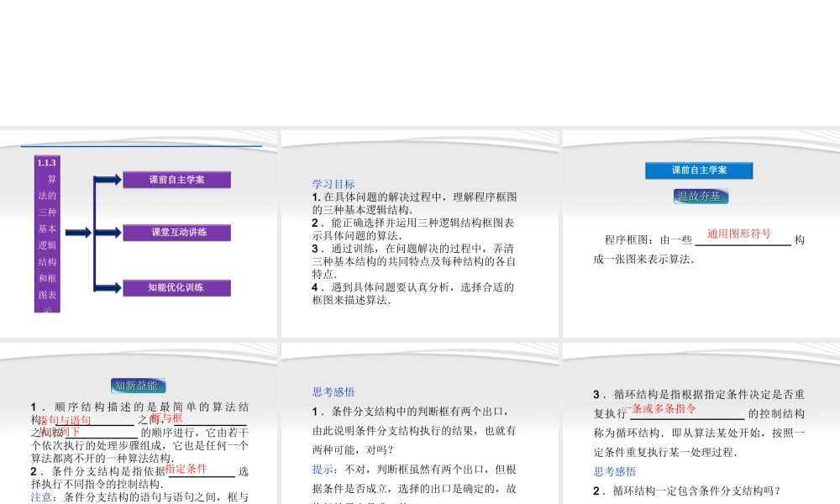Click item 3 about 循环结构是指根据指定条件
840x504 pixels.
[x=699, y=423]
